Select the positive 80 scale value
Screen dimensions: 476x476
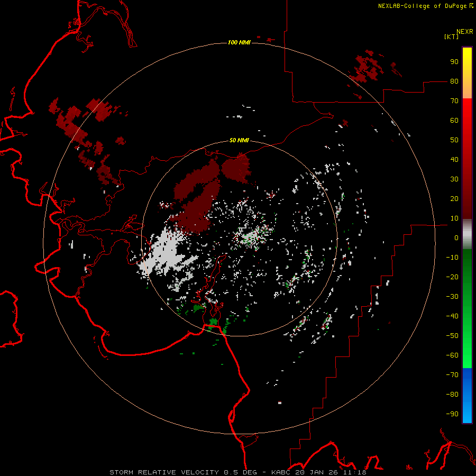click(454, 81)
